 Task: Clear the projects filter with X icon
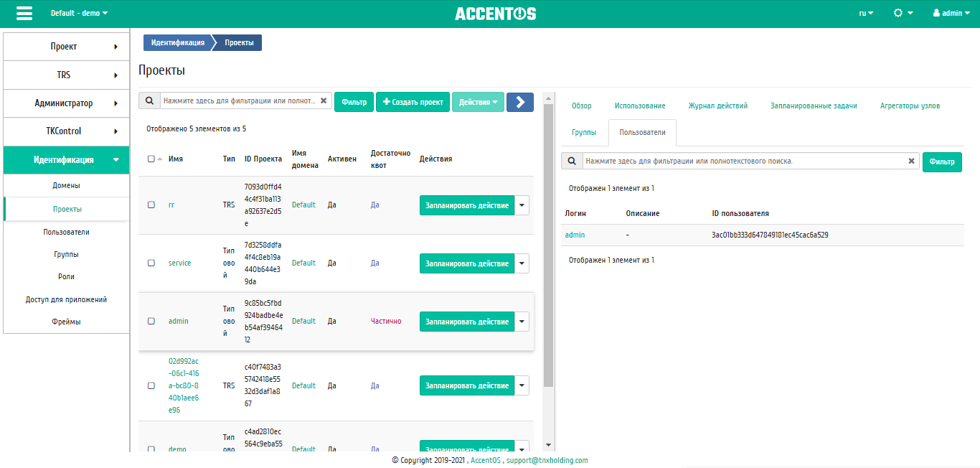(x=324, y=101)
